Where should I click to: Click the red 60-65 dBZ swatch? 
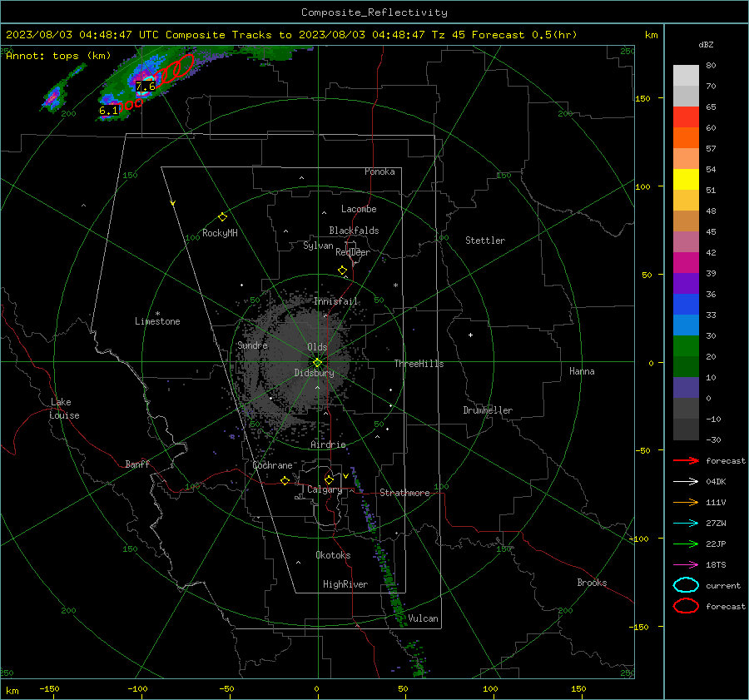click(x=686, y=117)
